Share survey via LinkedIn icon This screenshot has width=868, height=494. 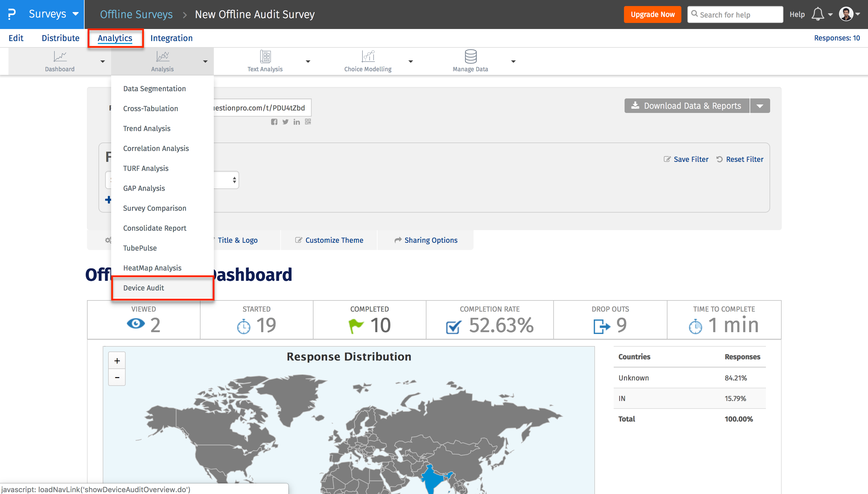coord(297,122)
